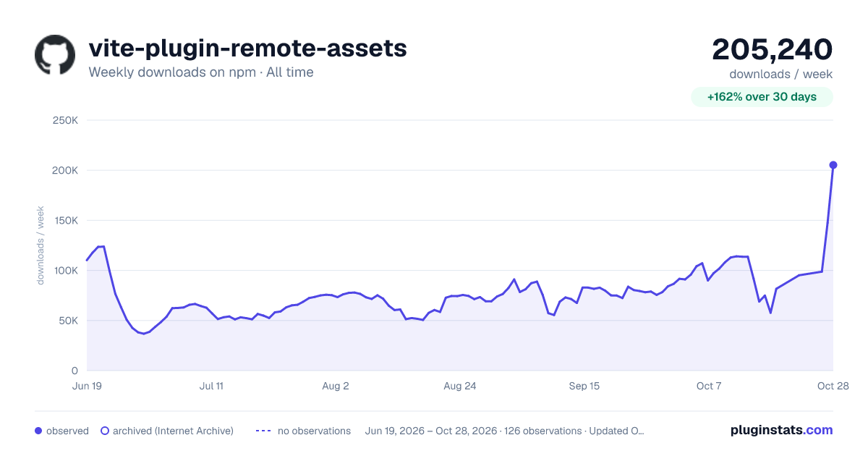Click the Sep 15 x-axis date
This screenshot has height=456, width=868.
(x=584, y=386)
